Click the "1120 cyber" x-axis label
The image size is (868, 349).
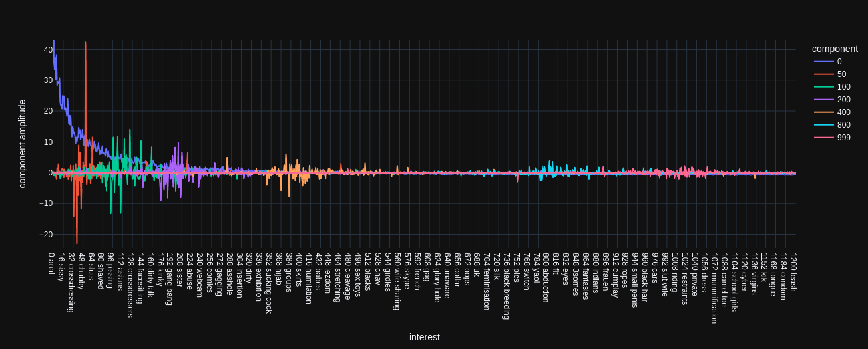pyautogui.click(x=744, y=272)
